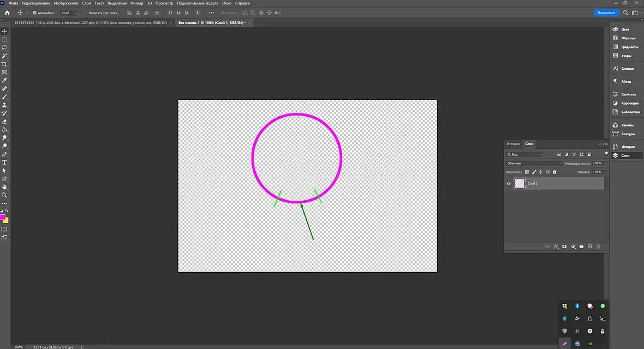This screenshot has width=644, height=349.
Task: Select the Elliptical Marquee tool
Action: [4, 40]
